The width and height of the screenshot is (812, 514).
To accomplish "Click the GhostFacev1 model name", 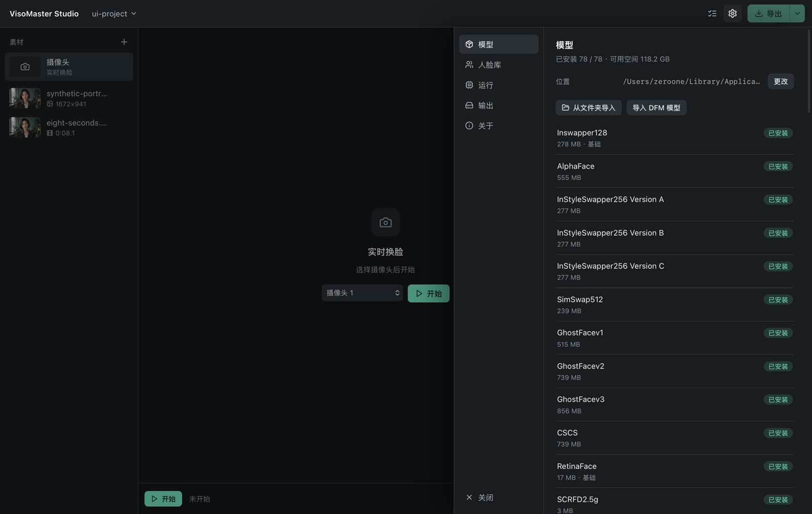I will click(580, 333).
